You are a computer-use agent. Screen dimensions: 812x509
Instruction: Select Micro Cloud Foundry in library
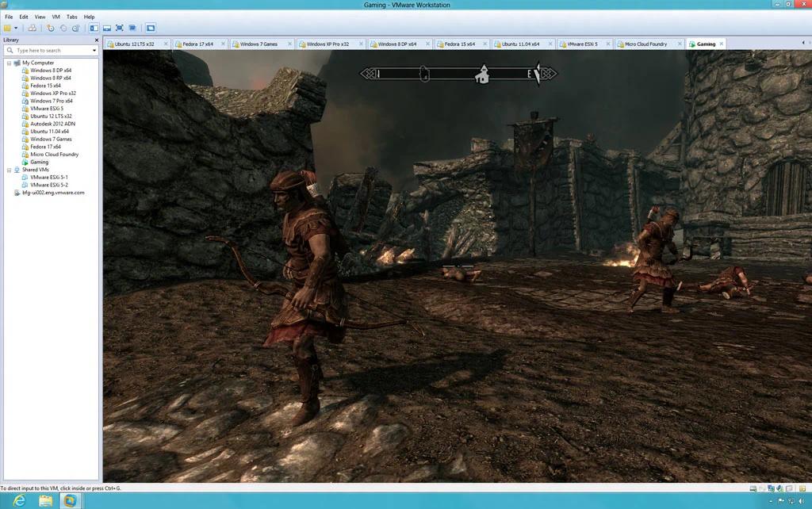click(x=55, y=155)
